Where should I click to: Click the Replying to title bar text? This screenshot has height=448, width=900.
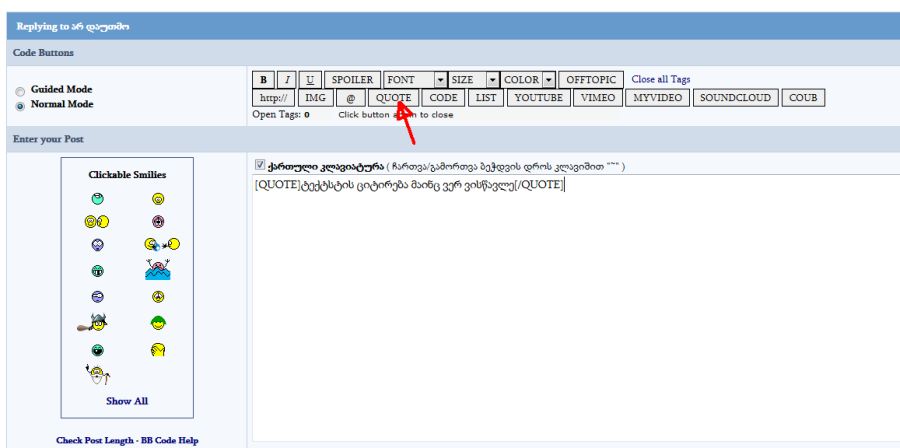tap(73, 26)
